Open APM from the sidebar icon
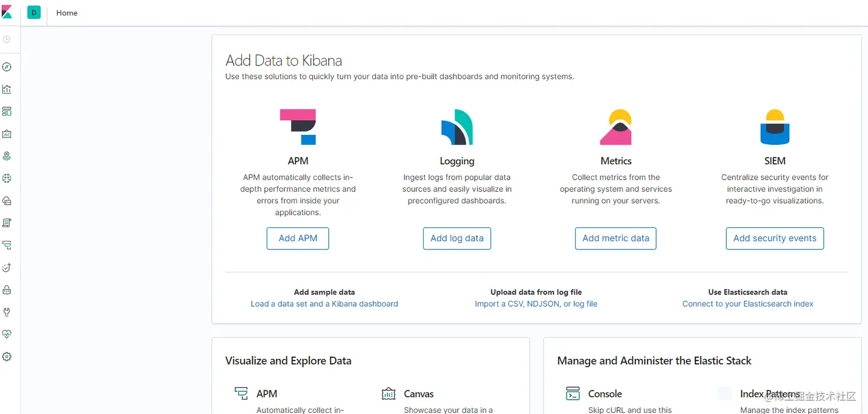The height and width of the screenshot is (414, 868). coord(7,245)
